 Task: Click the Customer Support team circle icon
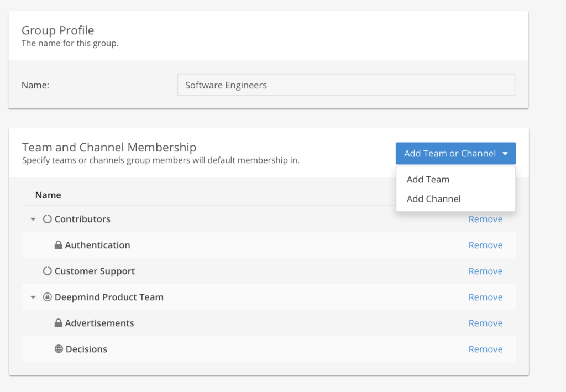pyautogui.click(x=48, y=271)
